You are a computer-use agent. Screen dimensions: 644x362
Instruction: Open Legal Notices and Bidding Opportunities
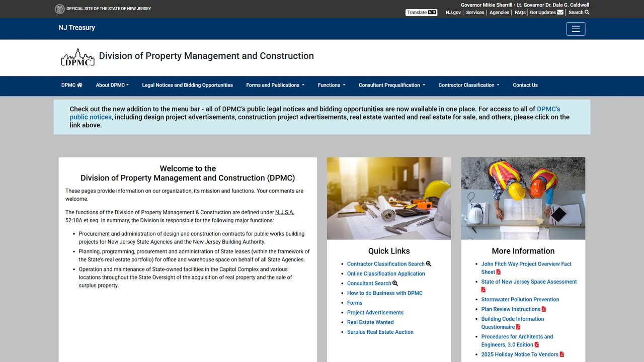(188, 85)
